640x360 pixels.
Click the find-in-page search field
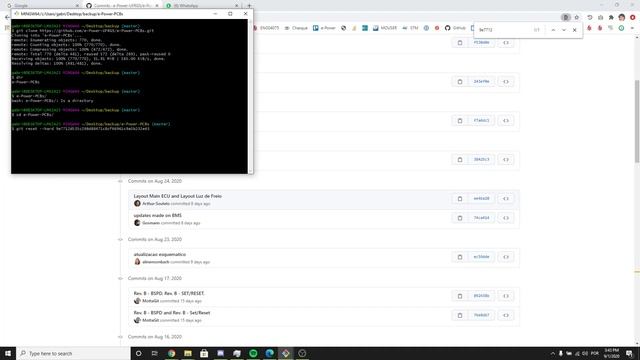point(504,30)
